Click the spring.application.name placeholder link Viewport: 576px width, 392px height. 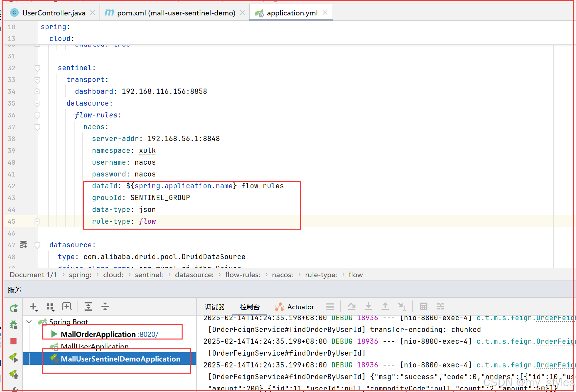click(x=184, y=186)
